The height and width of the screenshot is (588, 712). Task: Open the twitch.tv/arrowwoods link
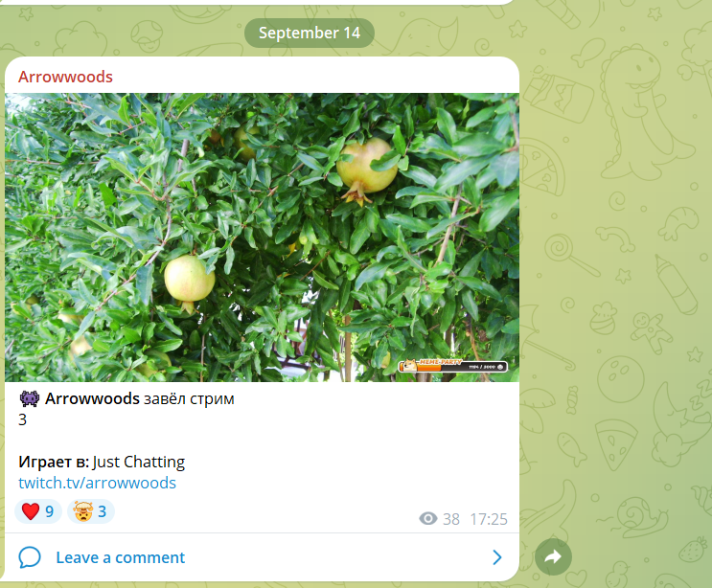(x=97, y=483)
